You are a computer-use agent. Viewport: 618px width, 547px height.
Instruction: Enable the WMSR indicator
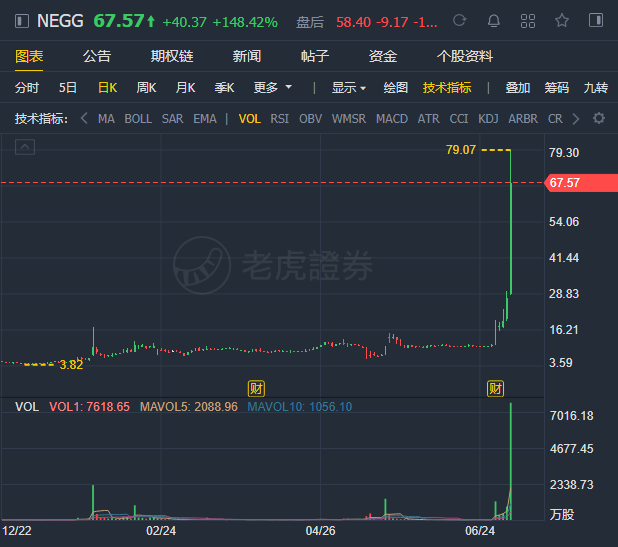coord(348,119)
